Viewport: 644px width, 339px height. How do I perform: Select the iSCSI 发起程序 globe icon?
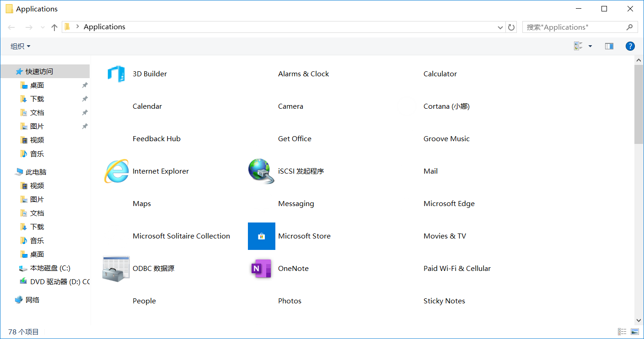coord(261,171)
